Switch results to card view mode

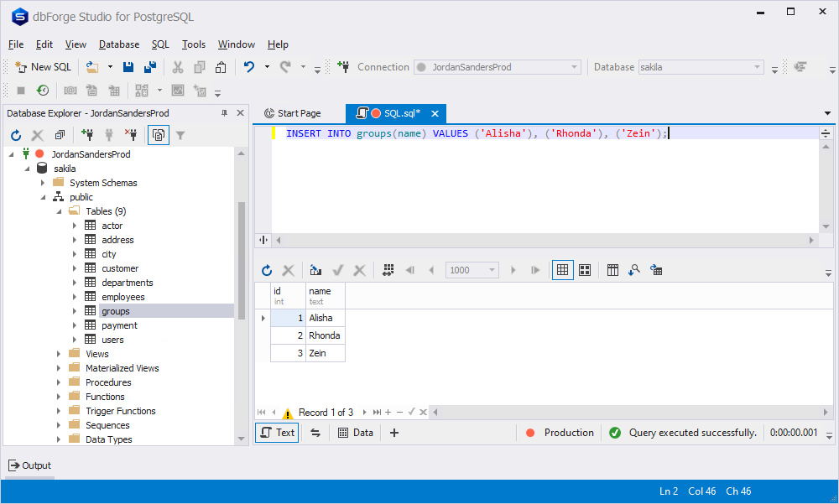coord(584,269)
